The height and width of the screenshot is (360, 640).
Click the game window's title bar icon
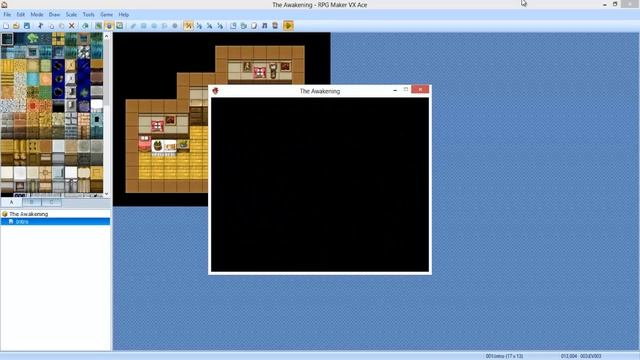[216, 91]
